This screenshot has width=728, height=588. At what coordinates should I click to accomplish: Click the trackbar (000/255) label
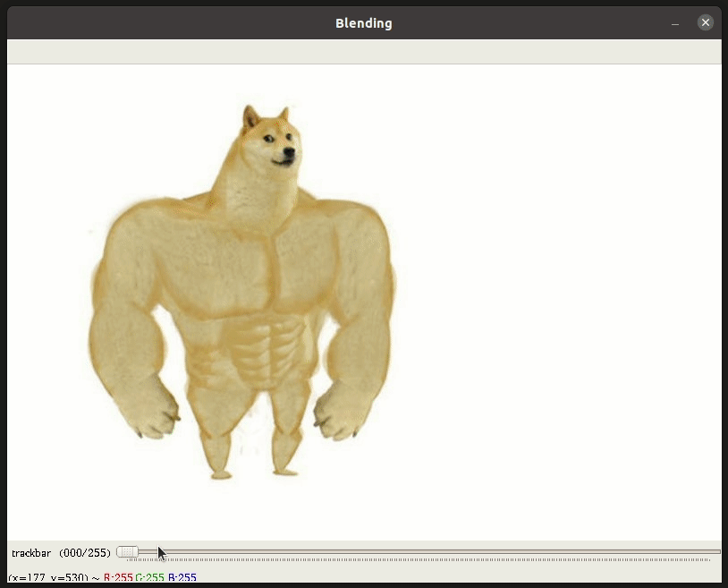point(62,553)
